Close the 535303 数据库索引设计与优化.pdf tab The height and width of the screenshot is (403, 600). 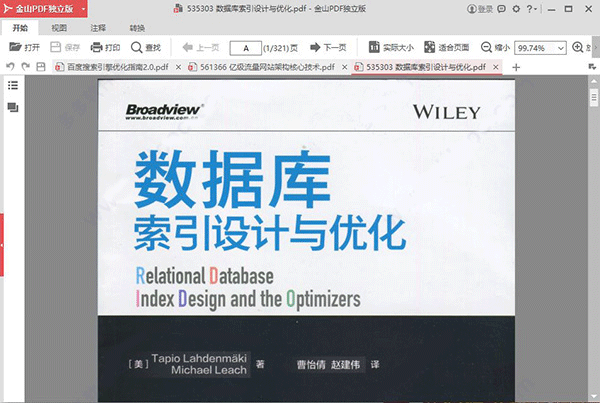pyautogui.click(x=496, y=67)
